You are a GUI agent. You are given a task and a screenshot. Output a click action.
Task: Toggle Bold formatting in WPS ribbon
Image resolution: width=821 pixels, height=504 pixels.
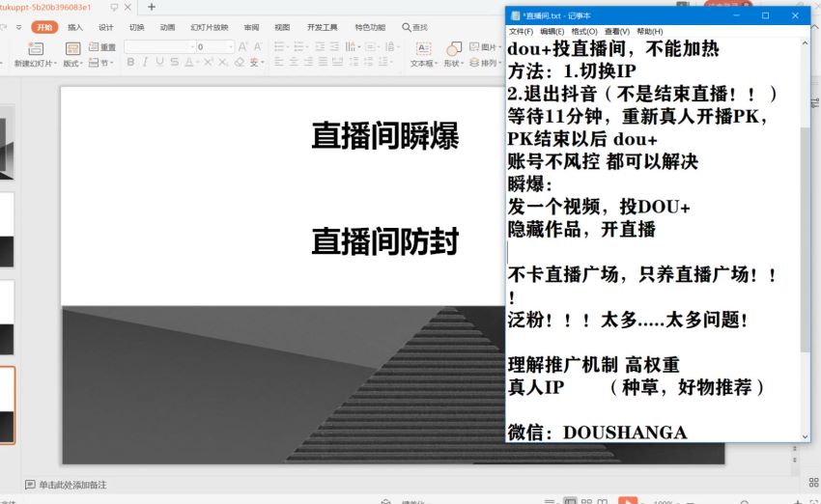pos(130,62)
